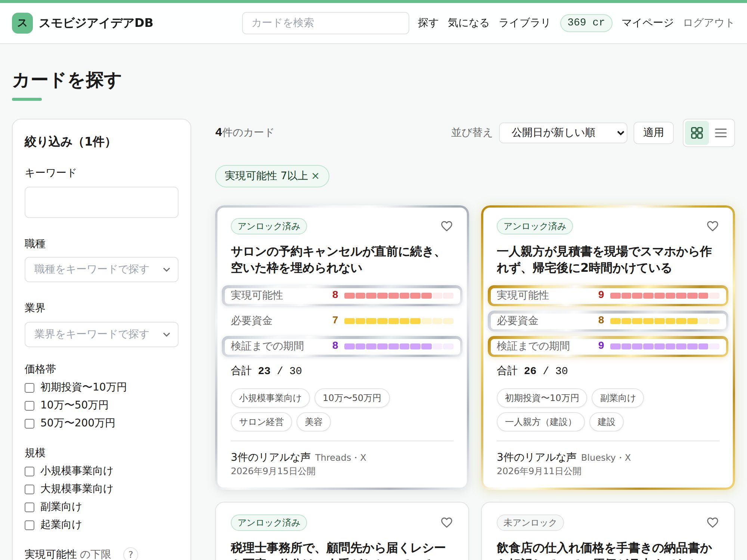
Task: Switch to list view layout
Action: [721, 133]
